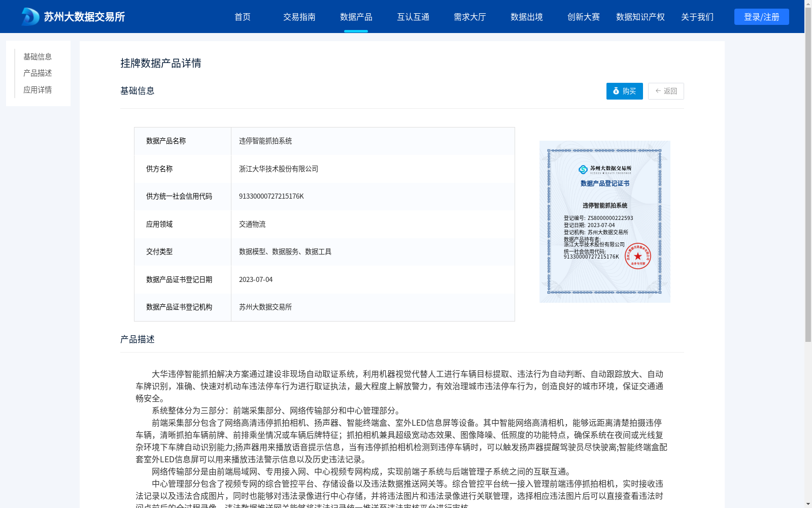Select credit code 91330000727215176K value
The height and width of the screenshot is (508, 812).
pos(272,197)
